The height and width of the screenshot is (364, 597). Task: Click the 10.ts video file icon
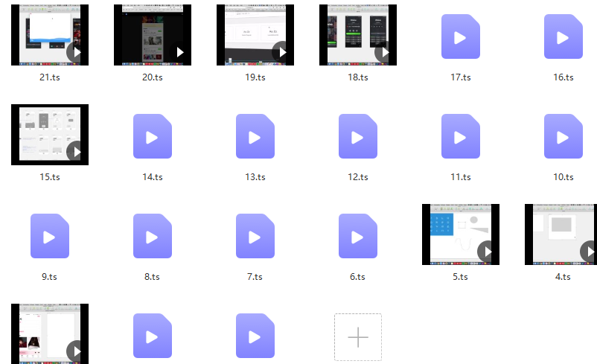[x=563, y=136]
